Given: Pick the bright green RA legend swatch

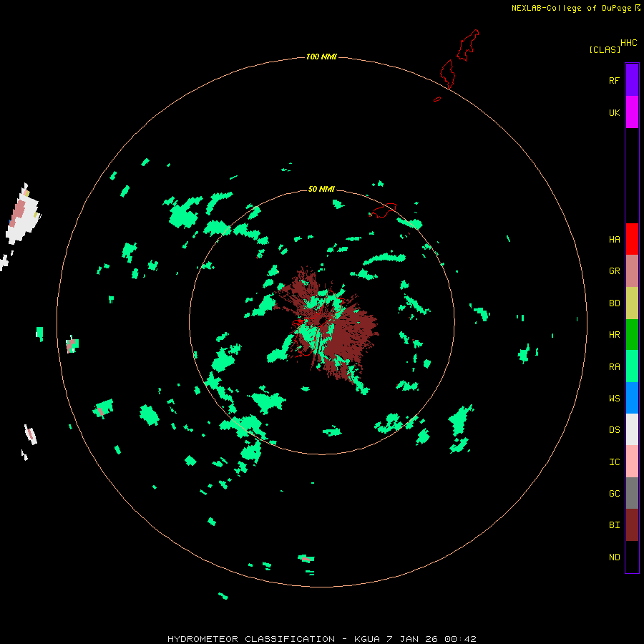Looking at the screenshot, I should pyautogui.click(x=632, y=366).
